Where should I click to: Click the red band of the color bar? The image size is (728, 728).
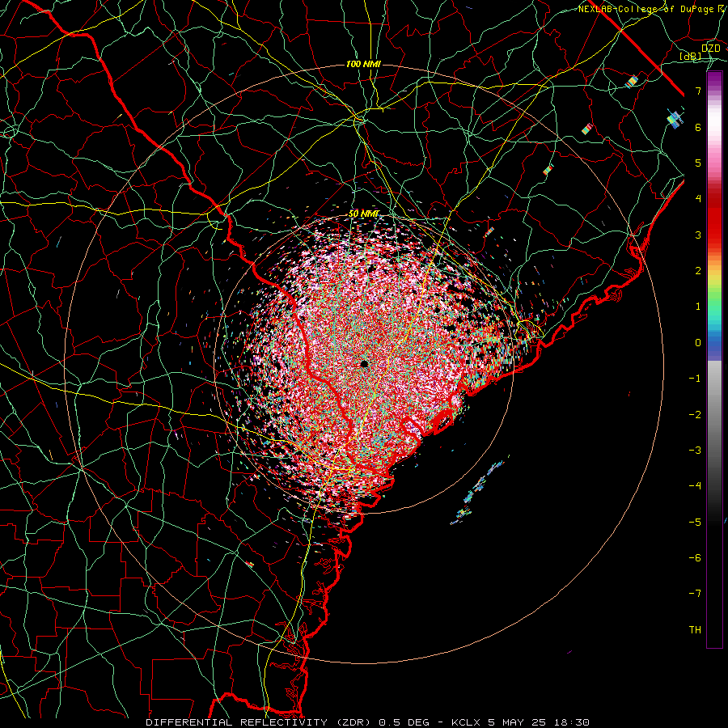tap(714, 218)
